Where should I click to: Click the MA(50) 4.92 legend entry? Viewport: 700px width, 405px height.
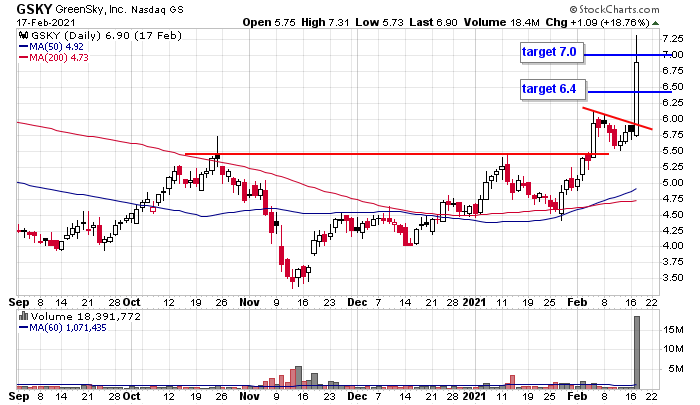coord(51,46)
